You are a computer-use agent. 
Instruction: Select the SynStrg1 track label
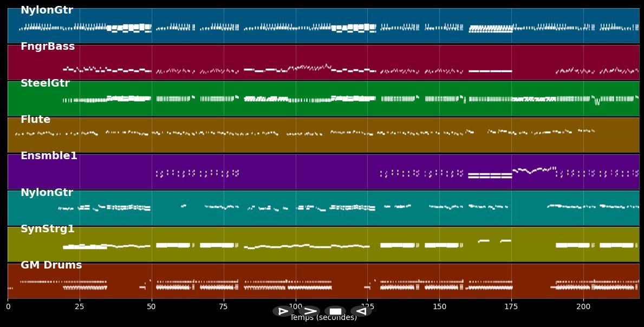[48, 229]
